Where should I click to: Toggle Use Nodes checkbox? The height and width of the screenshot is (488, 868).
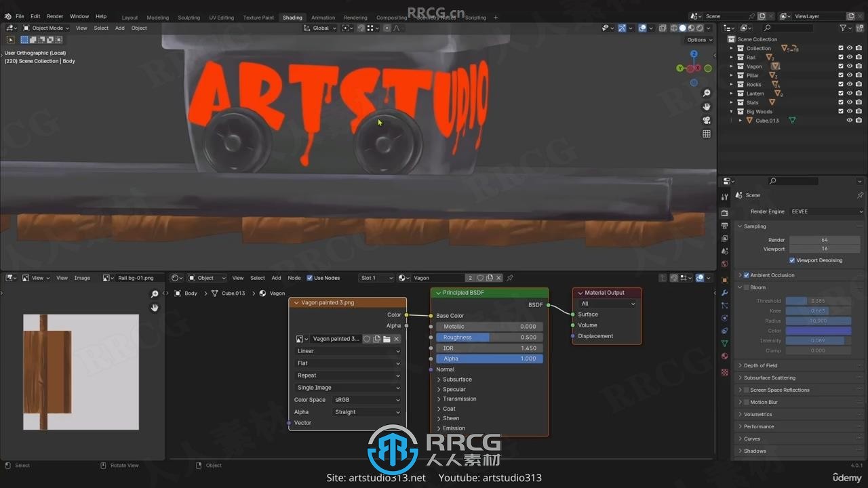[x=310, y=278]
